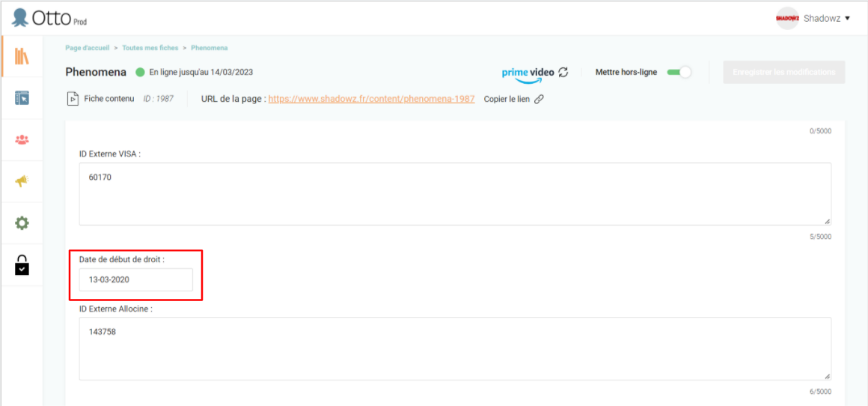Viewport: 868px width, 406px height.
Task: Click Copier le lien
Action: (507, 99)
